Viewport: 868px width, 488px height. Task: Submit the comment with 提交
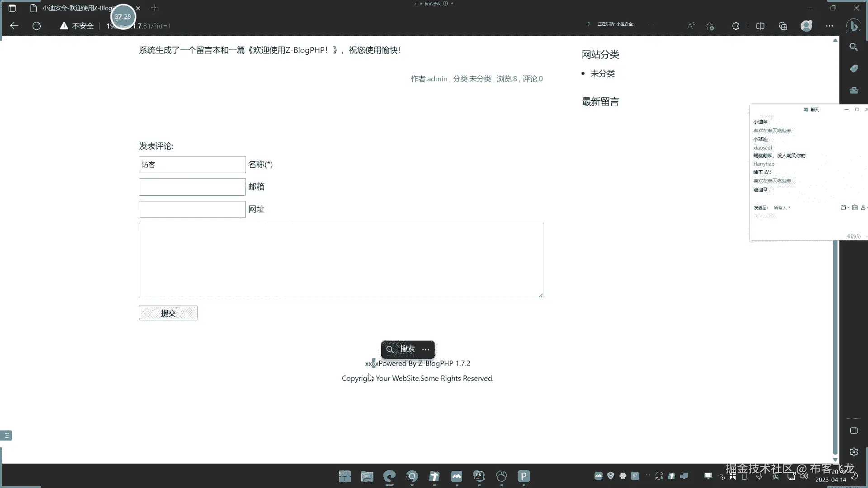[168, 313]
